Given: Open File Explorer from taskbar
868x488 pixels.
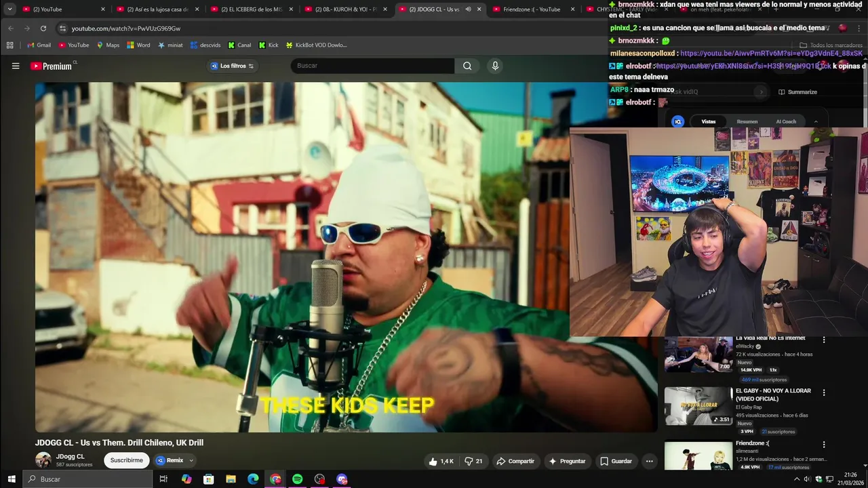Looking at the screenshot, I should click(x=231, y=479).
